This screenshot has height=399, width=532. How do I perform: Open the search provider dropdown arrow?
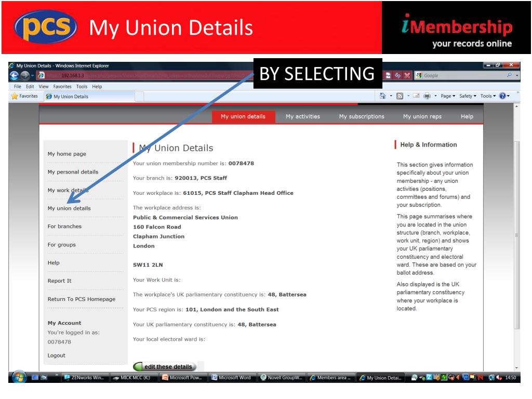[517, 76]
